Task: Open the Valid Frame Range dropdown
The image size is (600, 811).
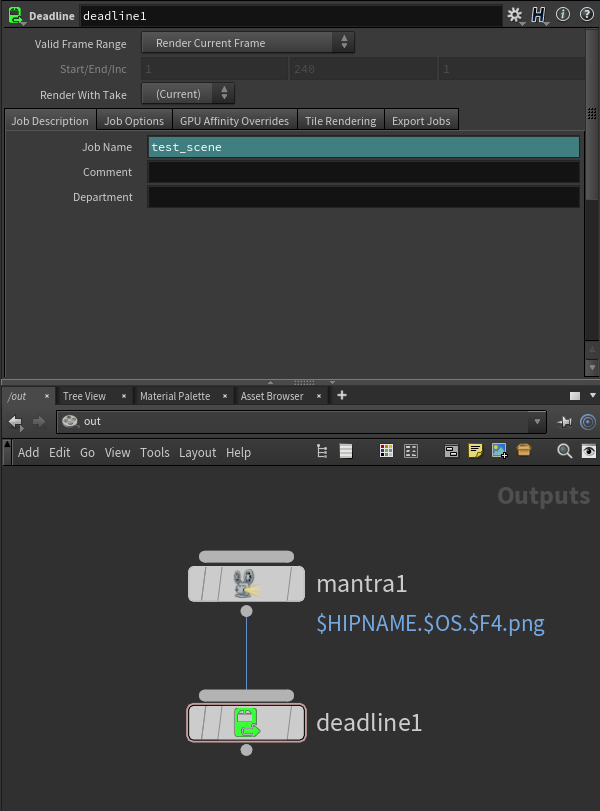Action: pos(248,43)
